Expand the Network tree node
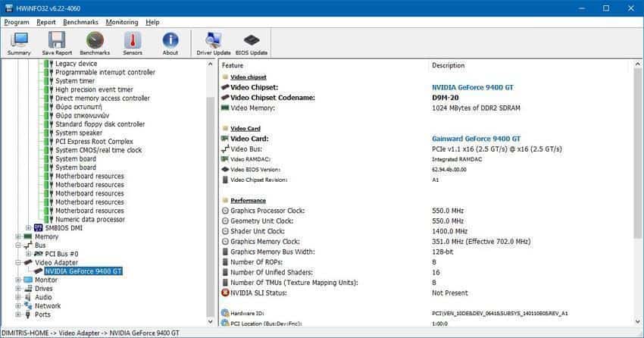 pyautogui.click(x=18, y=305)
